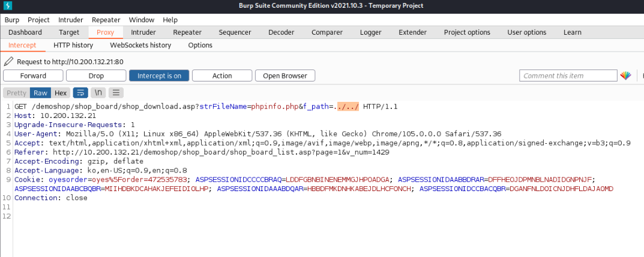Toggle the Intercept is on button
The image size is (644, 257).
[159, 76]
